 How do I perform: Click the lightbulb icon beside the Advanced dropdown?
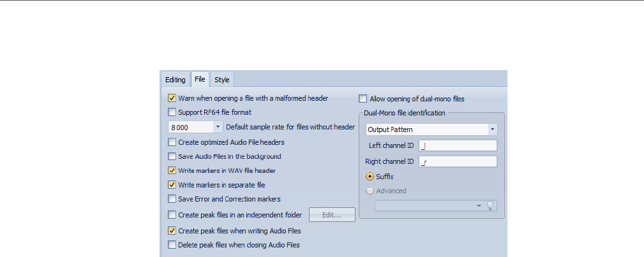click(491, 205)
